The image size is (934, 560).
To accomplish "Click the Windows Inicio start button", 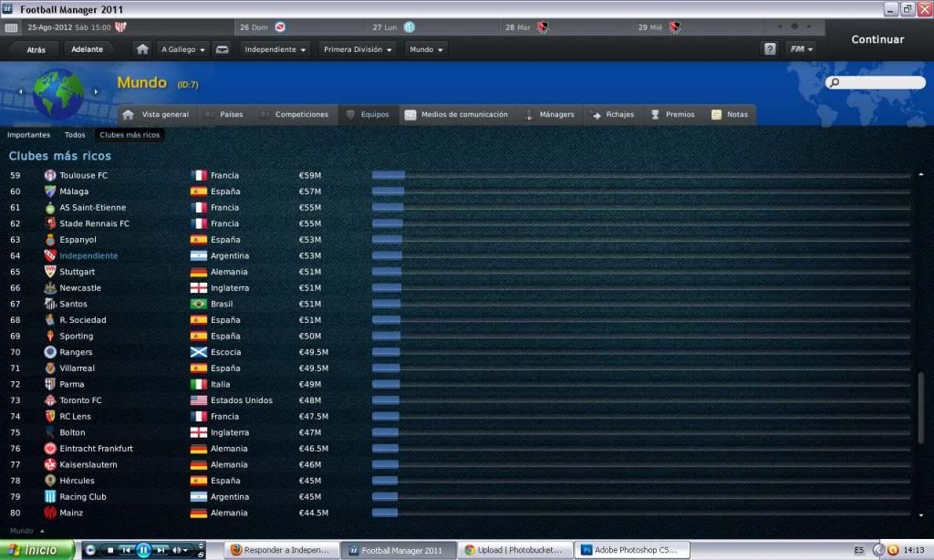I will (x=36, y=550).
